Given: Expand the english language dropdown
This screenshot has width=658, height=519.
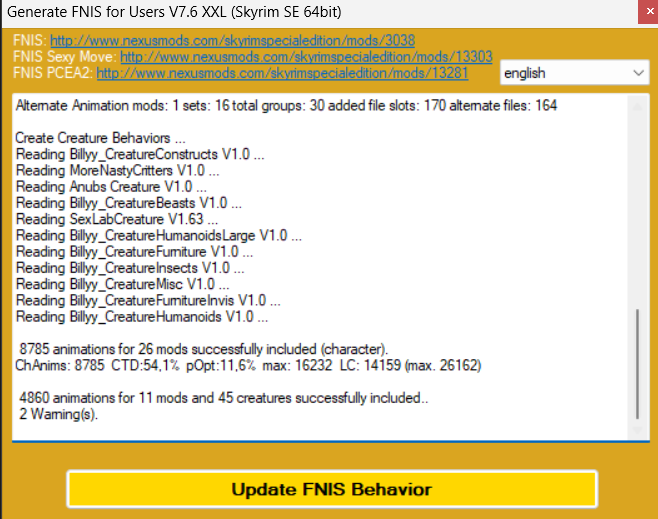Looking at the screenshot, I should 574,73.
